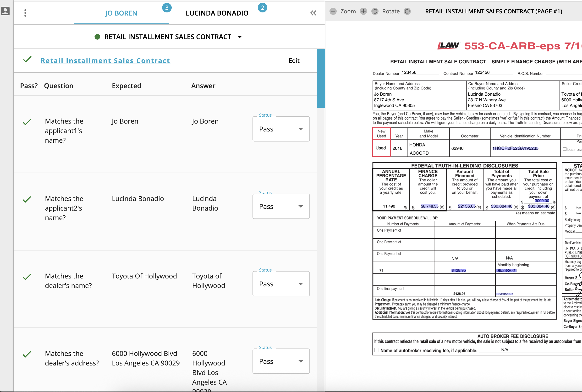The height and width of the screenshot is (392, 582).
Task: Open Status dropdown for dealer's address
Action: click(x=281, y=361)
